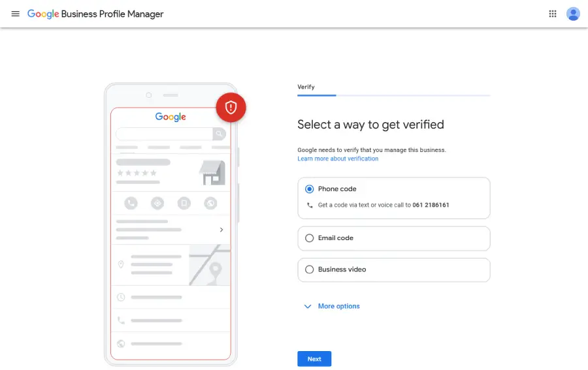Viewport: 588px width, 370px height.
Task: Click the verification progress bar
Action: [394, 95]
